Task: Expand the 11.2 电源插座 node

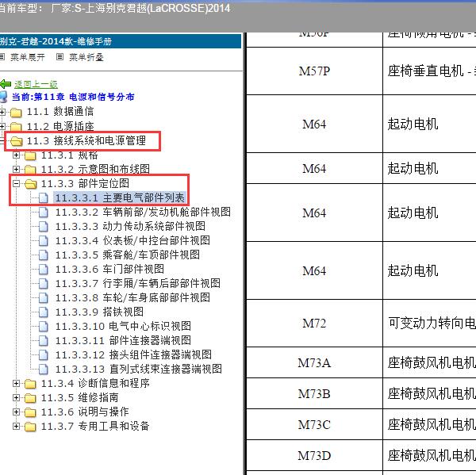Action: (x=2, y=126)
